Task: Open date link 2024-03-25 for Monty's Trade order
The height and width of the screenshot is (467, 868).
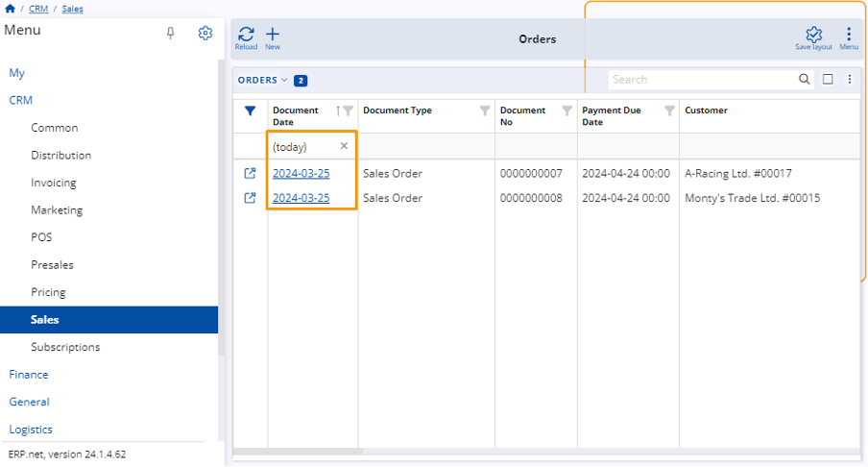Action: [301, 198]
